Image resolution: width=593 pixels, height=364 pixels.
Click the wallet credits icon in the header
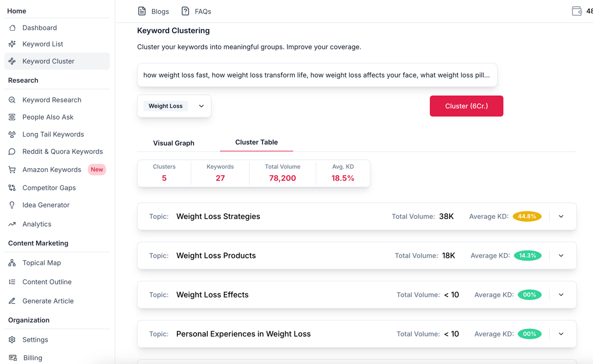point(576,10)
